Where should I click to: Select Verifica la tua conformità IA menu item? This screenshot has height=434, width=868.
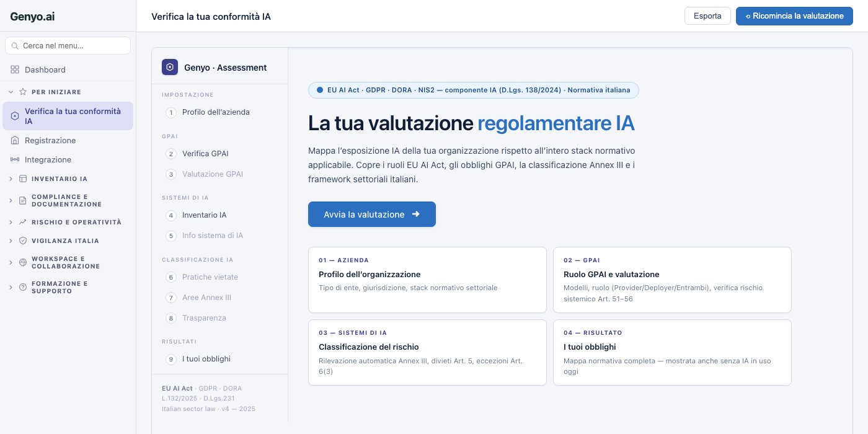68,116
